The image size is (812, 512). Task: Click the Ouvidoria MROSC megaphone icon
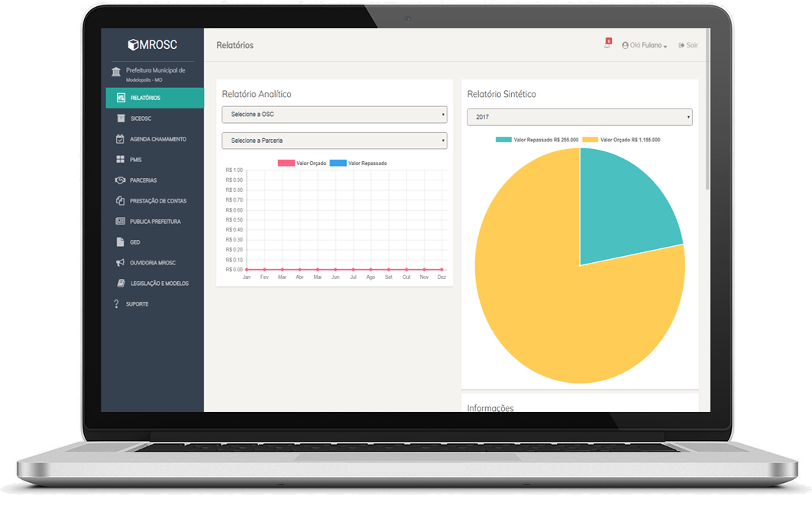[120, 263]
